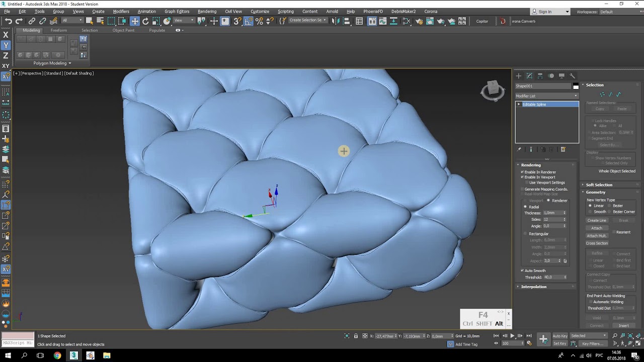Viewport: 644px width, 362px height.
Task: Select Smooth new vertex type
Action: [591, 212]
